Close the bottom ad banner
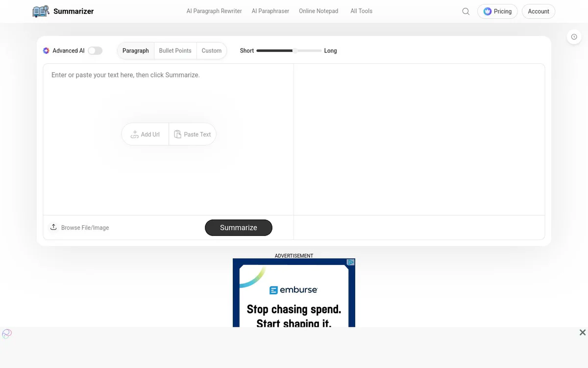588x368 pixels. tap(583, 332)
